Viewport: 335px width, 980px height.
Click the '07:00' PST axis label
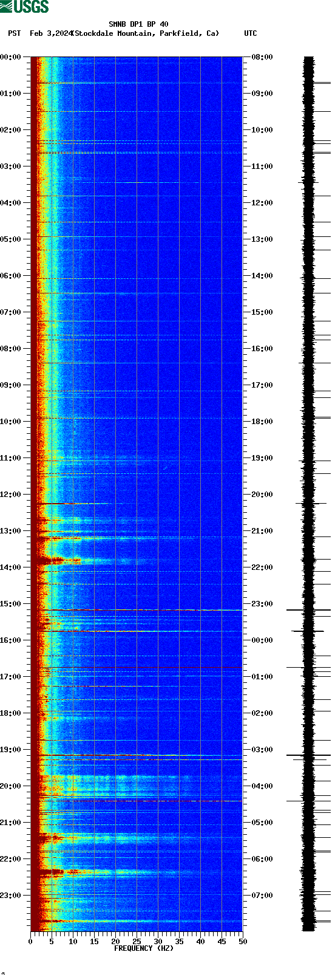(x=11, y=312)
